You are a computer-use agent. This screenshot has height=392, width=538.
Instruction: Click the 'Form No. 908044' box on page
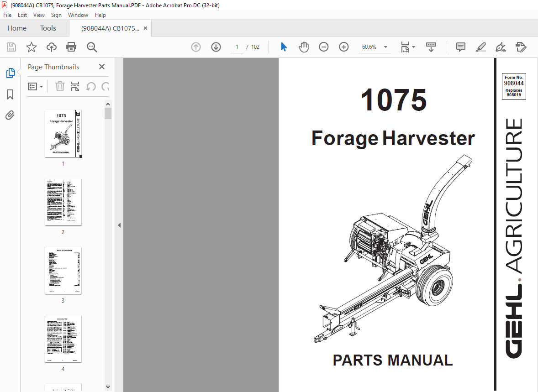[x=514, y=86]
